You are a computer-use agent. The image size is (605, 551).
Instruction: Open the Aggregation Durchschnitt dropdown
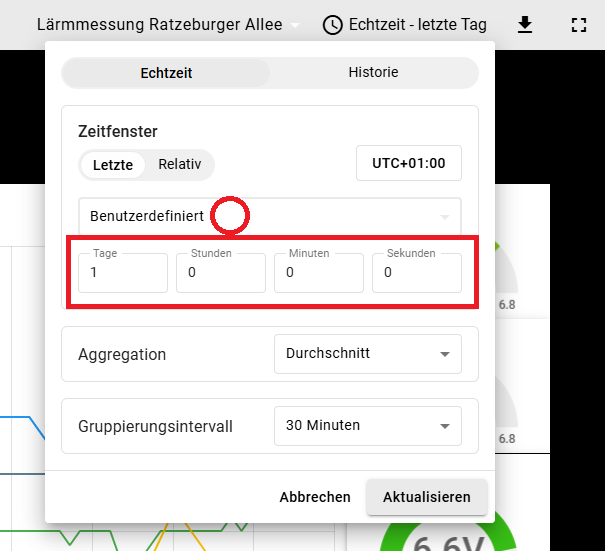pos(367,354)
